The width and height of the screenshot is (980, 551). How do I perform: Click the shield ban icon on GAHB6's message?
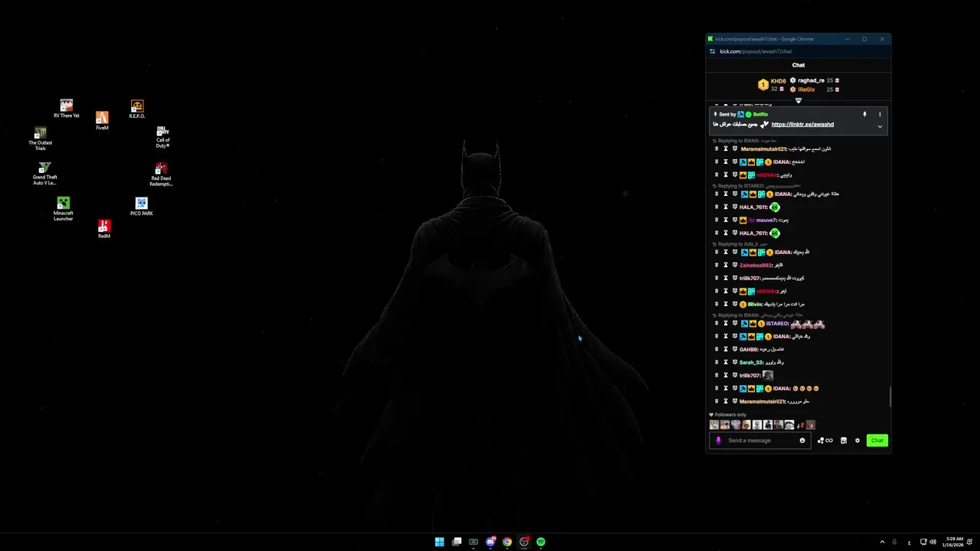point(735,350)
